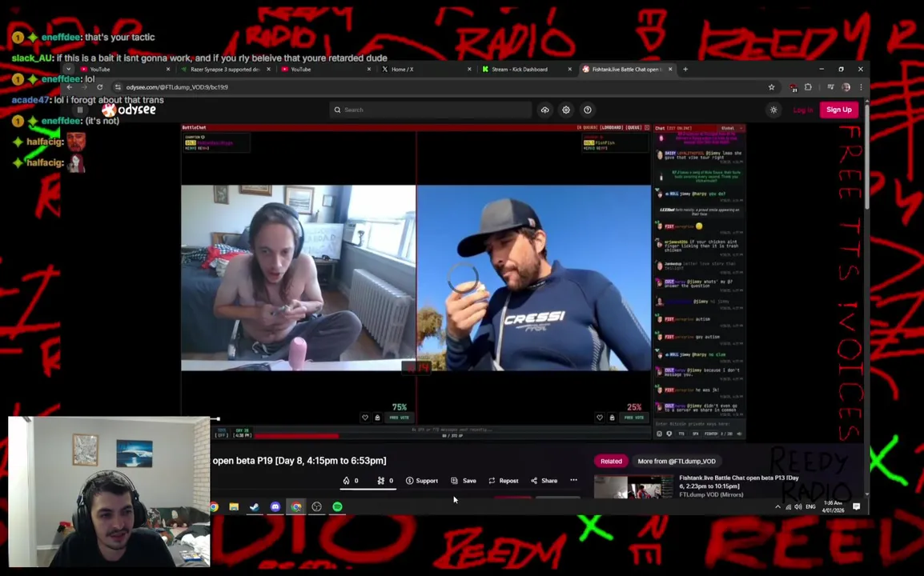Screen dimensions: 924x576
Task: Open Chrome extensions puzzle icon
Action: point(809,87)
